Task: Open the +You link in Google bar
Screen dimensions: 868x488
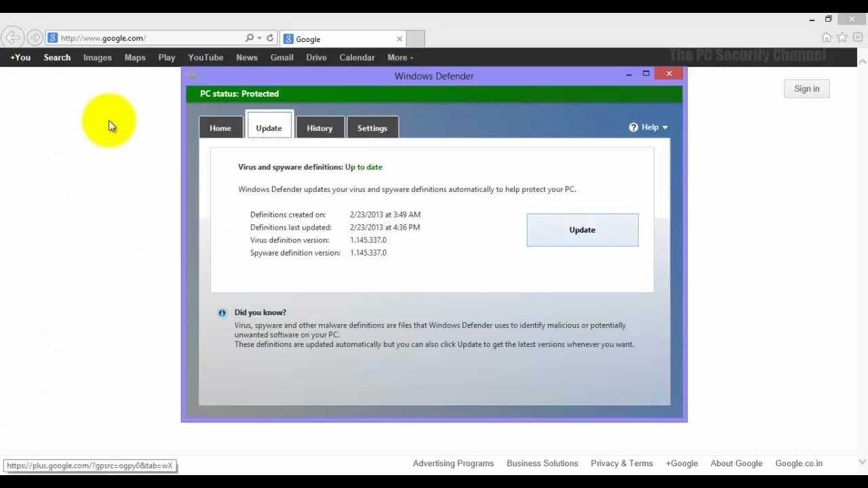Action: [20, 58]
